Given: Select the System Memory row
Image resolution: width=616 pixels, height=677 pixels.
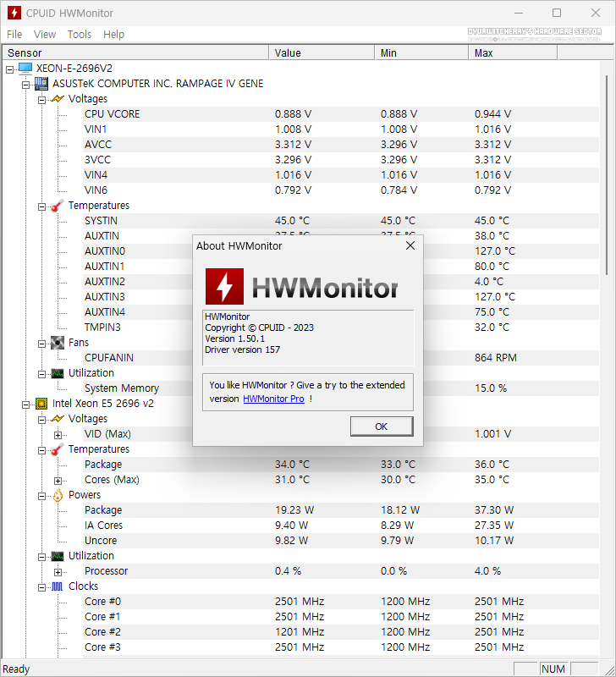Looking at the screenshot, I should click(341, 388).
